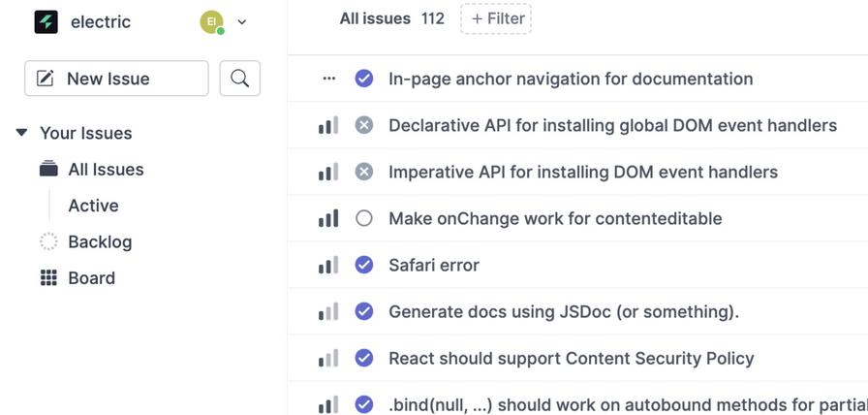Switch to Board view in sidebar

(91, 278)
